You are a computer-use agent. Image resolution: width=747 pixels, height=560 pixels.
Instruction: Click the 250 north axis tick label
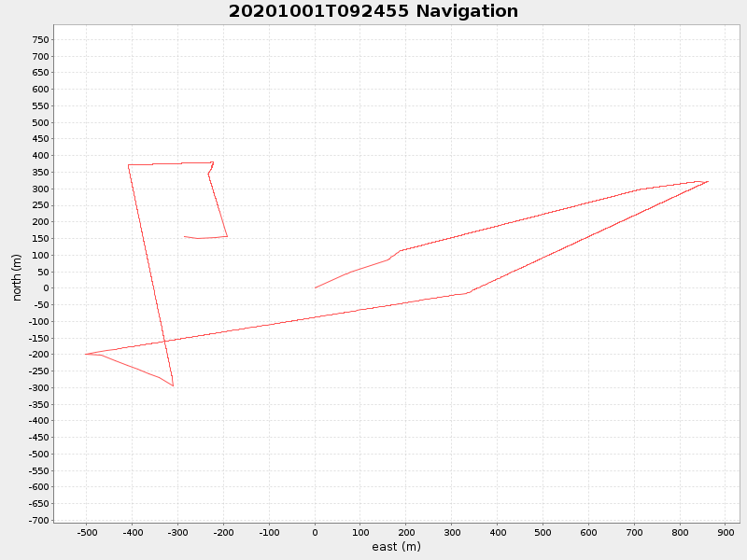(x=40, y=205)
